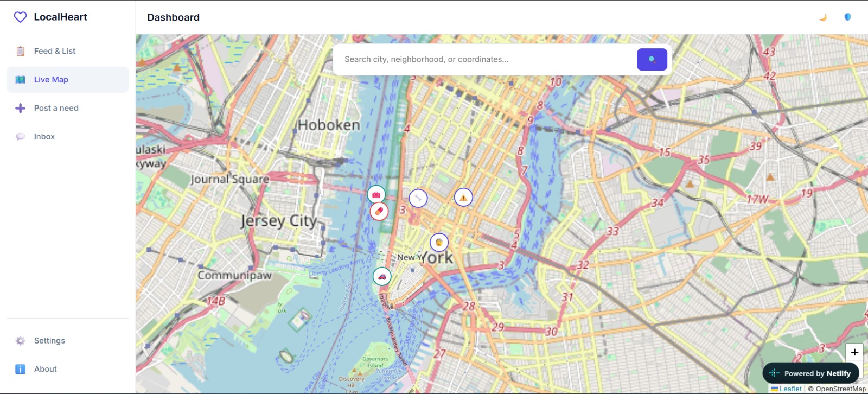This screenshot has height=394, width=868.
Task: Click the blue shield icon in header
Action: pos(847,17)
